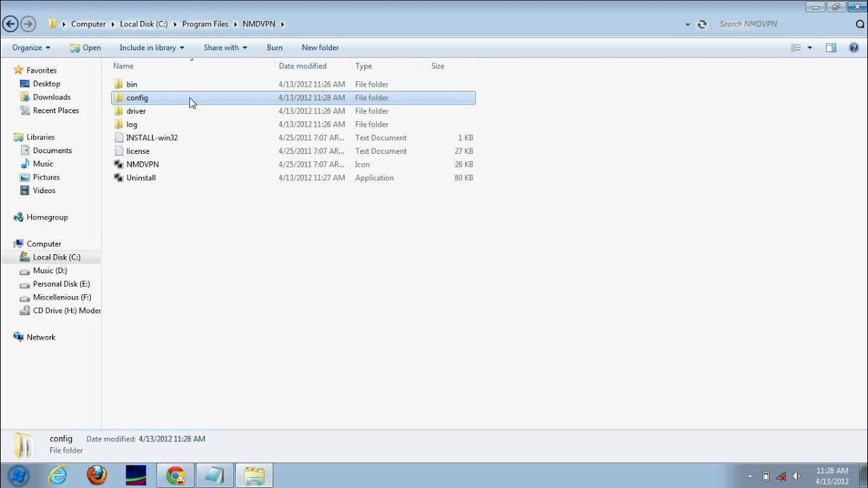Image resolution: width=868 pixels, height=488 pixels.
Task: Launch Firefox from the taskbar
Action: click(97, 476)
